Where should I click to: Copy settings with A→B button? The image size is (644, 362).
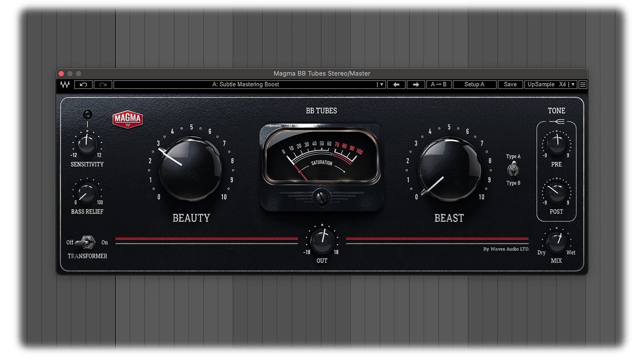[x=439, y=84]
